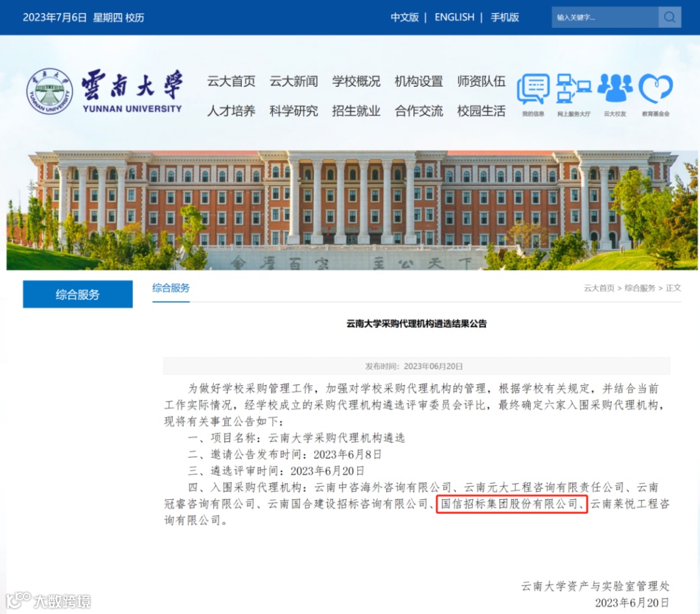700x614 pixels.
Task: Click the article title 云南大学采购代理机构遴选结果公告
Action: coord(417,324)
